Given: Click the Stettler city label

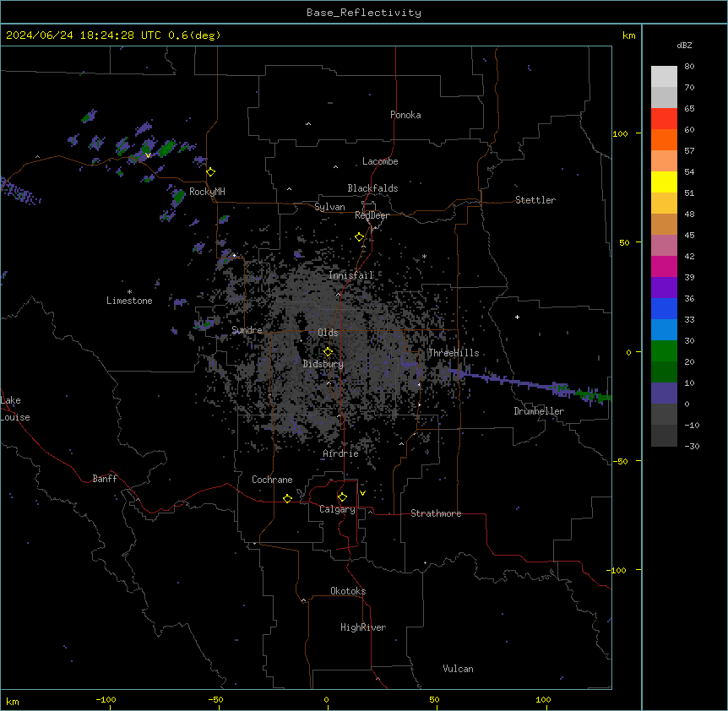Looking at the screenshot, I should tap(535, 200).
